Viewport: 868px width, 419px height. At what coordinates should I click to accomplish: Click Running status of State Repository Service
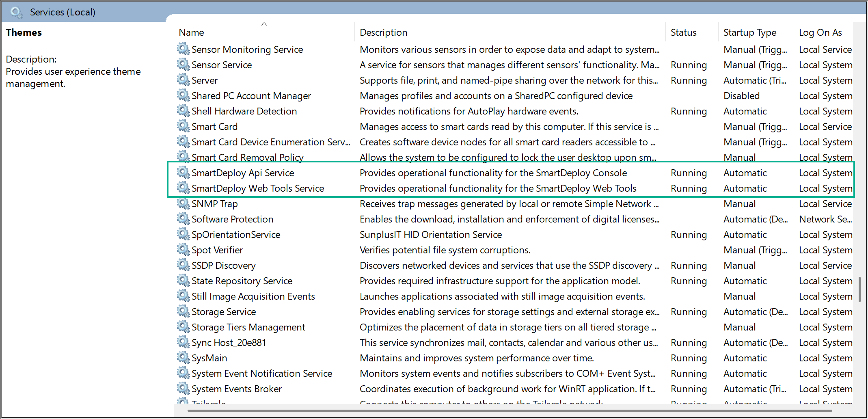pos(689,281)
